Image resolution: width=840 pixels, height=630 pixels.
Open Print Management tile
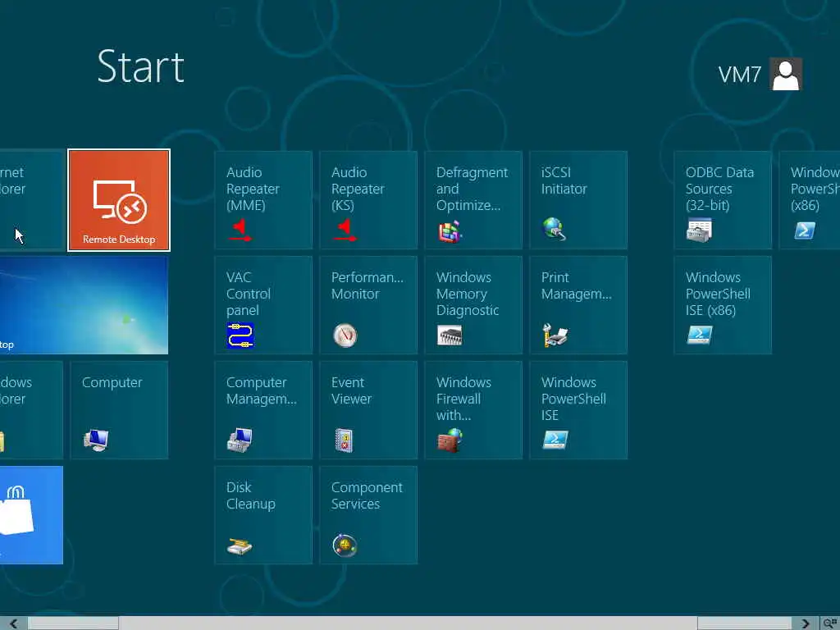578,305
